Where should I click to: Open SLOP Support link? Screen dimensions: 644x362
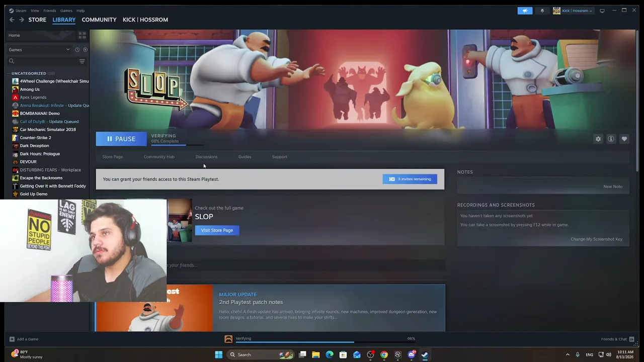coord(279,157)
